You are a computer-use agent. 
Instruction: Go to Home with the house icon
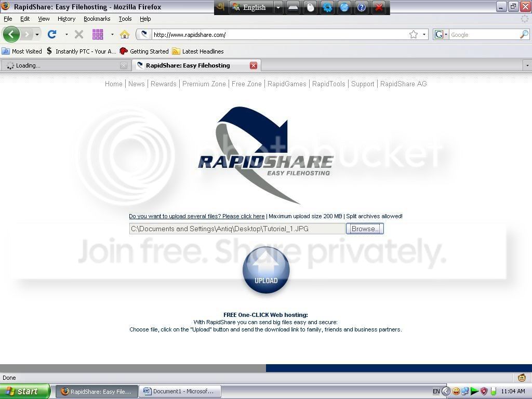(x=125, y=34)
